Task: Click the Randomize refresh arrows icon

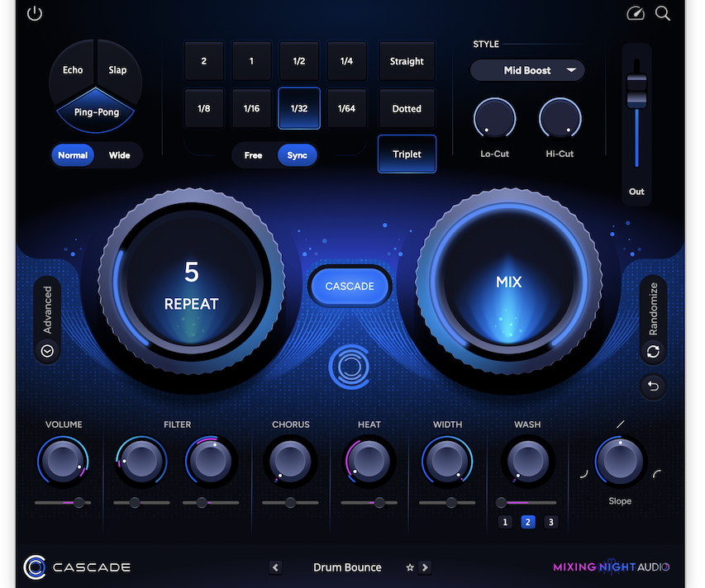Action: coord(653,351)
